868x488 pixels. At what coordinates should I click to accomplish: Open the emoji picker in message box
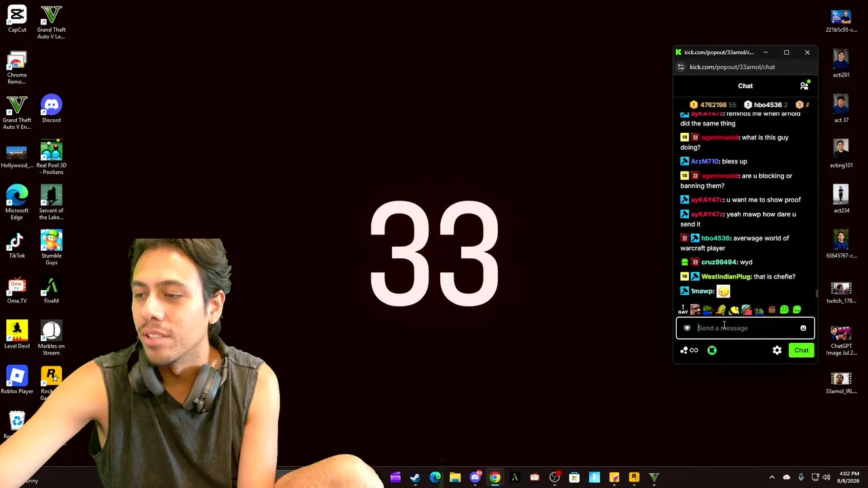(x=803, y=328)
